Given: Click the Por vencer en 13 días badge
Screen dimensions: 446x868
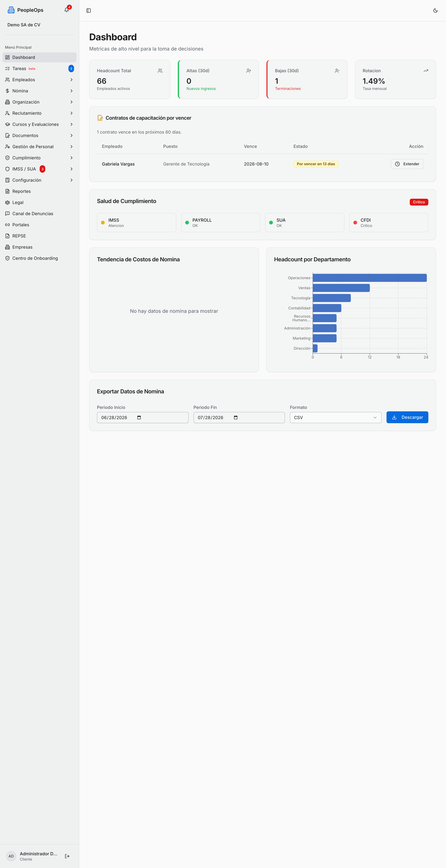Looking at the screenshot, I should pyautogui.click(x=316, y=164).
